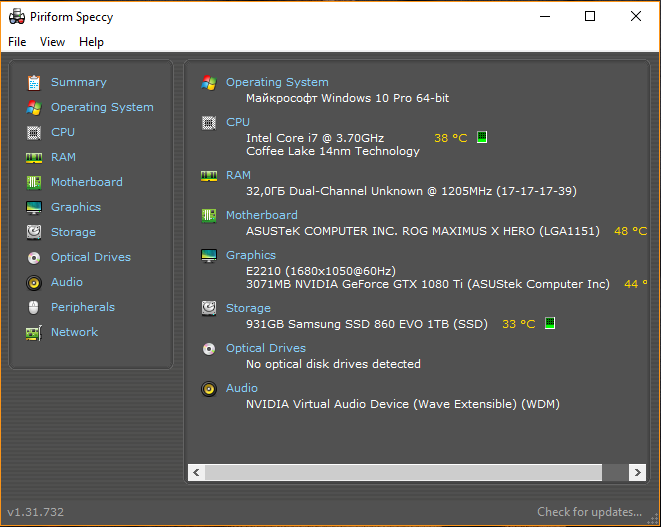661x527 pixels.
Task: Open the File menu
Action: tap(17, 42)
